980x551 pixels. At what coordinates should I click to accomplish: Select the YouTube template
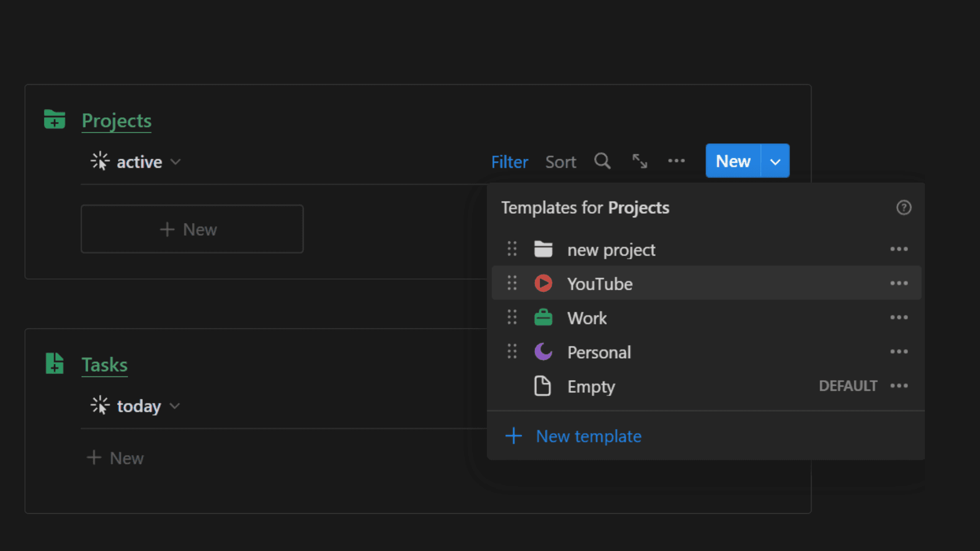[706, 283]
